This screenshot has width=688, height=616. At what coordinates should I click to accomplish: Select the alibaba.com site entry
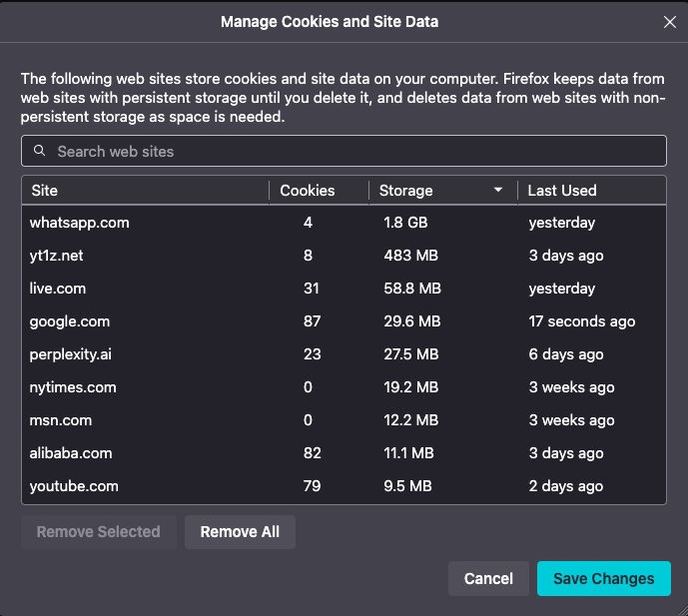[71, 453]
